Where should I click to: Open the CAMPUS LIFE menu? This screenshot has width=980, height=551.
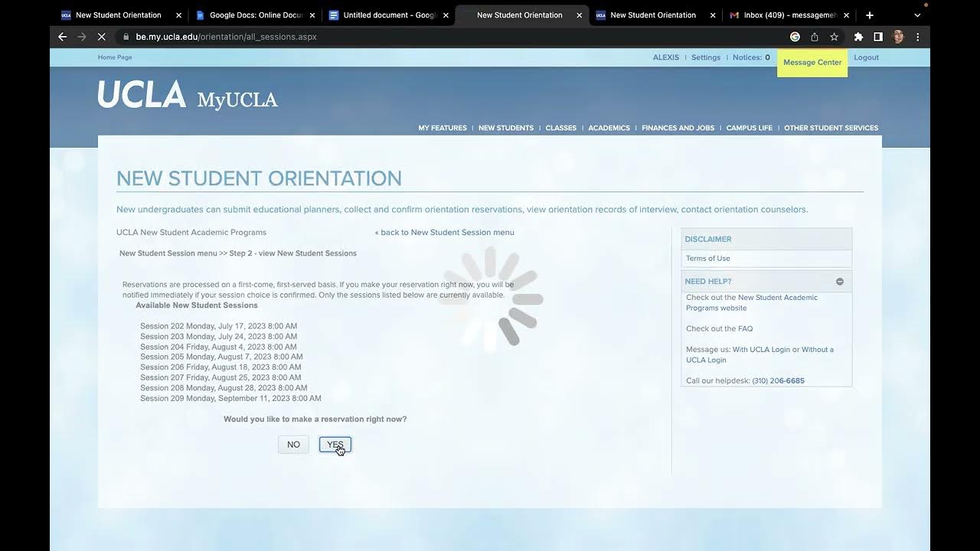click(750, 128)
